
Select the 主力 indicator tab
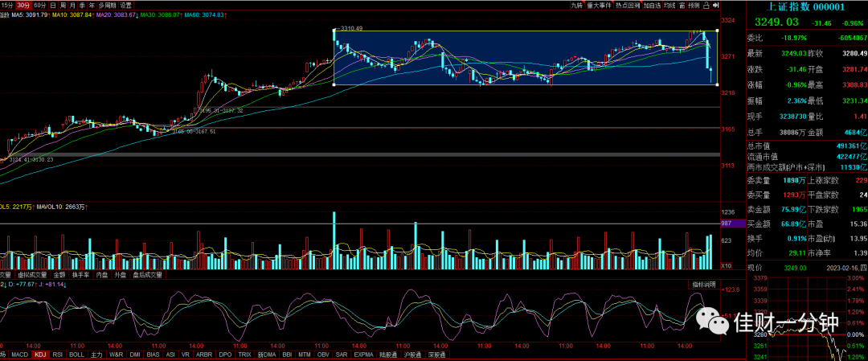click(x=97, y=355)
